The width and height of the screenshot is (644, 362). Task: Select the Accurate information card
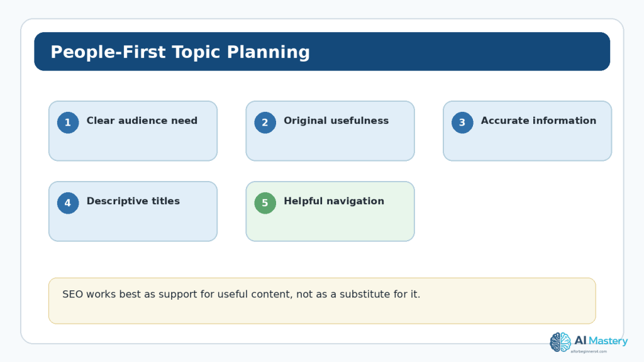(528, 131)
